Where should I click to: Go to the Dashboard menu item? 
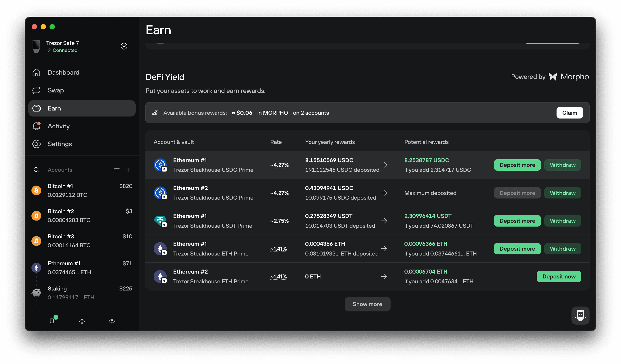(x=82, y=72)
